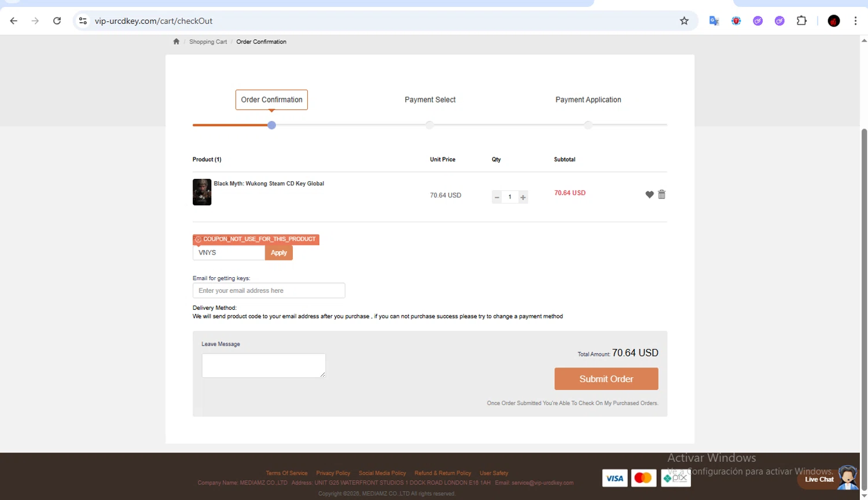868x500 pixels.
Task: Go to home via breadcrumb house icon
Action: point(176,42)
